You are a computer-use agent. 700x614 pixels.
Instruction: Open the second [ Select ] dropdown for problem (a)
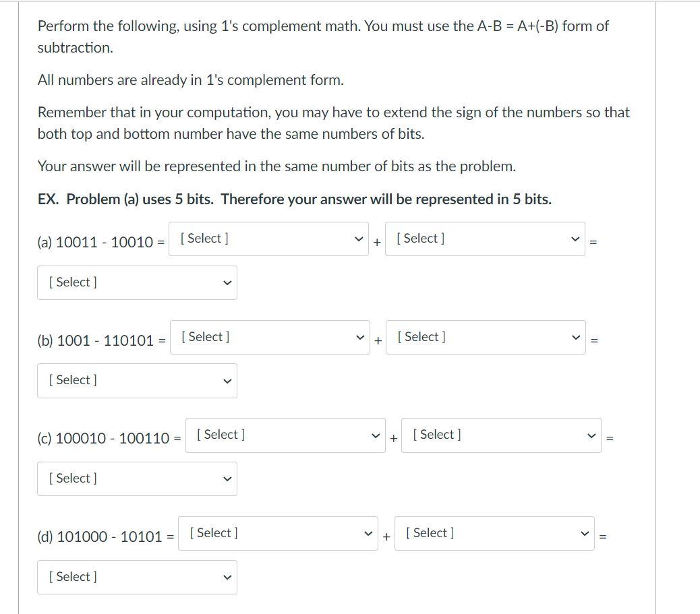[485, 239]
